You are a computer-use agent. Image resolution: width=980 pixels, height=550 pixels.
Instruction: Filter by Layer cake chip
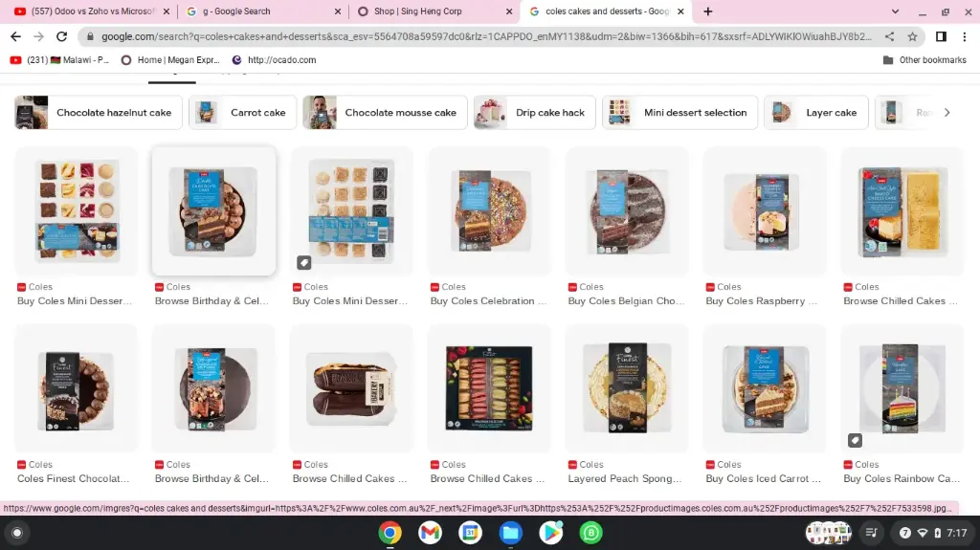816,113
